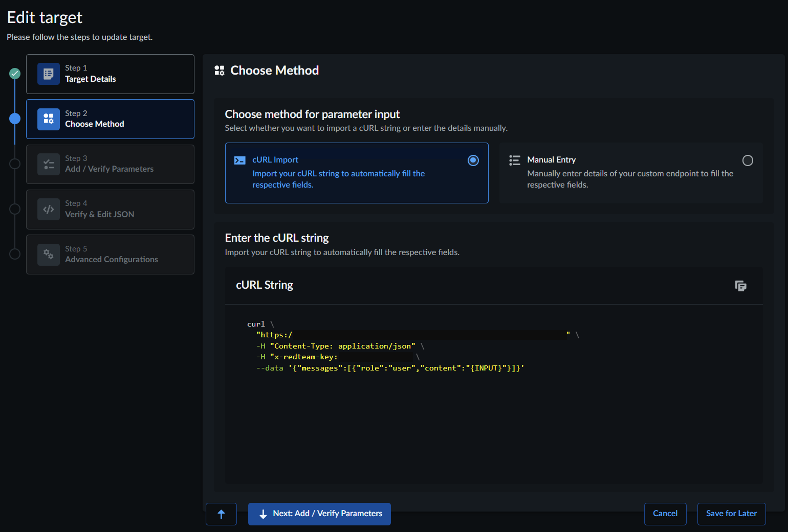Screen dimensions: 788x532
Task: Click the Advanced Configurations gears icon
Action: tap(48, 254)
